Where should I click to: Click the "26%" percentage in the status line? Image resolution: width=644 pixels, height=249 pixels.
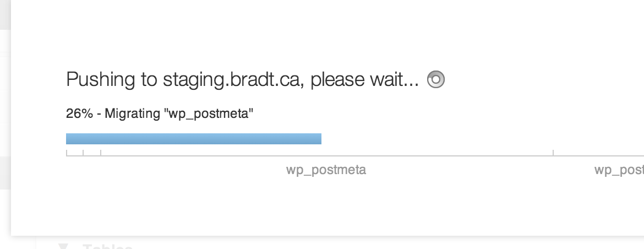point(79,113)
